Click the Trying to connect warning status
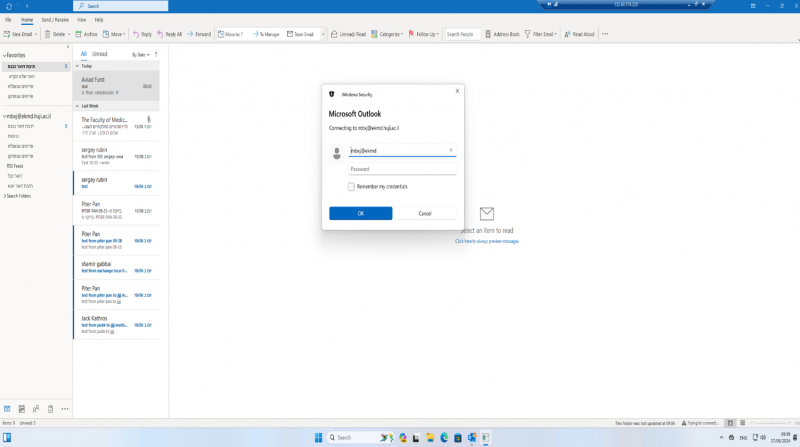Viewport: 800px width, 447px height. (701, 423)
